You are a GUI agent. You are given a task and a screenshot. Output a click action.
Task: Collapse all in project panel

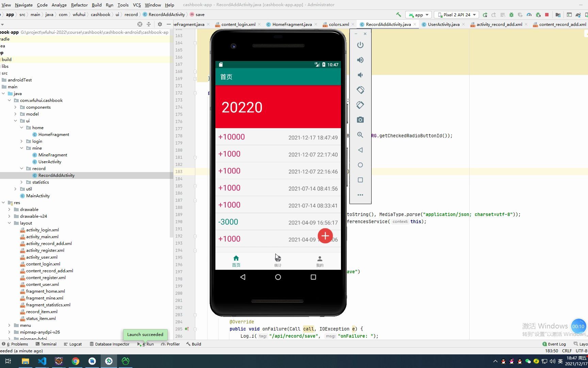click(149, 24)
